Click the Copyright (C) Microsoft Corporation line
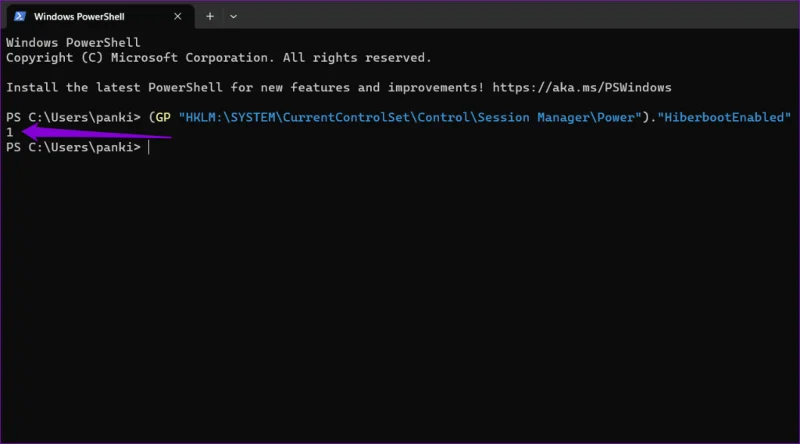 (218, 58)
